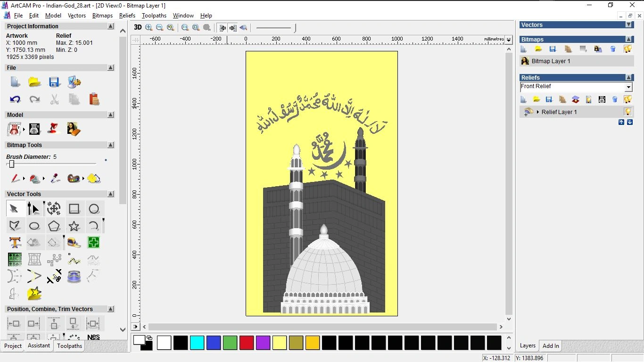This screenshot has height=362, width=644.
Task: Expand Relief Layer 1 tree arrow
Action: (538, 112)
